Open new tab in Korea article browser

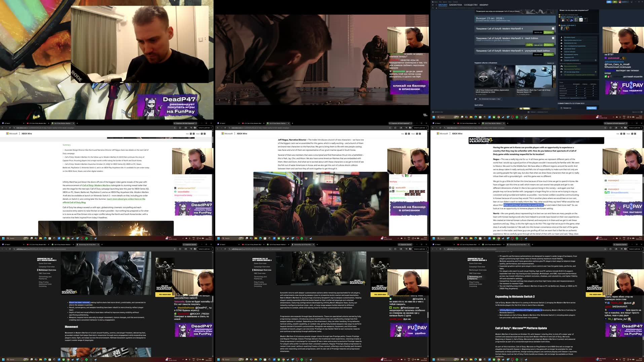click(507, 123)
